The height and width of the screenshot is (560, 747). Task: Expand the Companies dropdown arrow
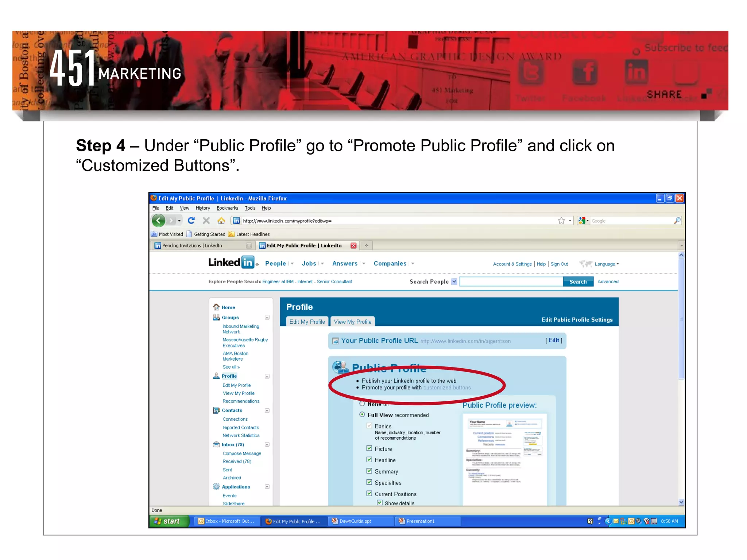tap(413, 264)
